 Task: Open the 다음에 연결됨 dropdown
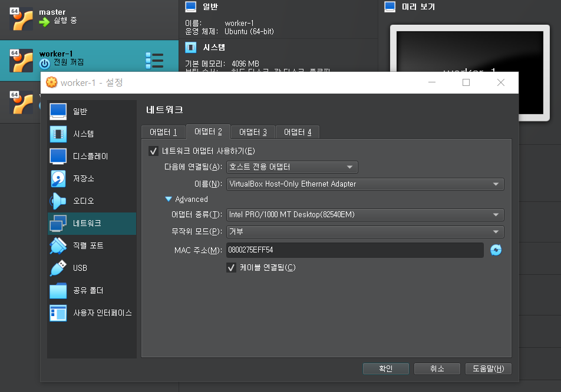click(292, 167)
